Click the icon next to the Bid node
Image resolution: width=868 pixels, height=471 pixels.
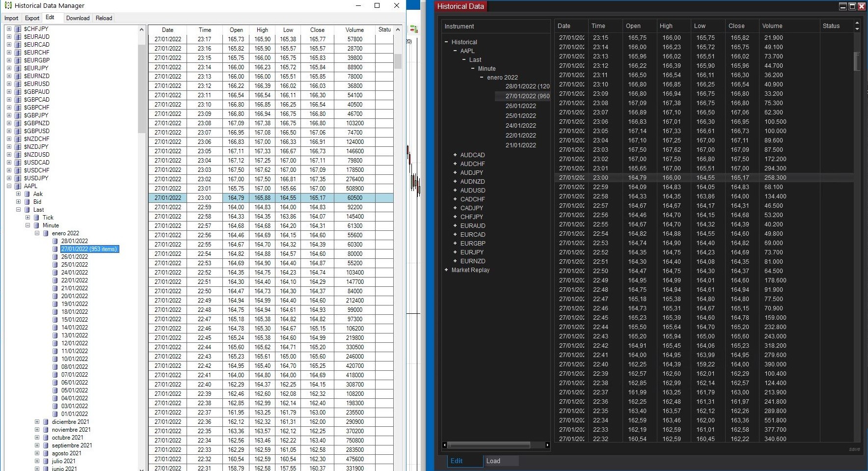point(27,202)
